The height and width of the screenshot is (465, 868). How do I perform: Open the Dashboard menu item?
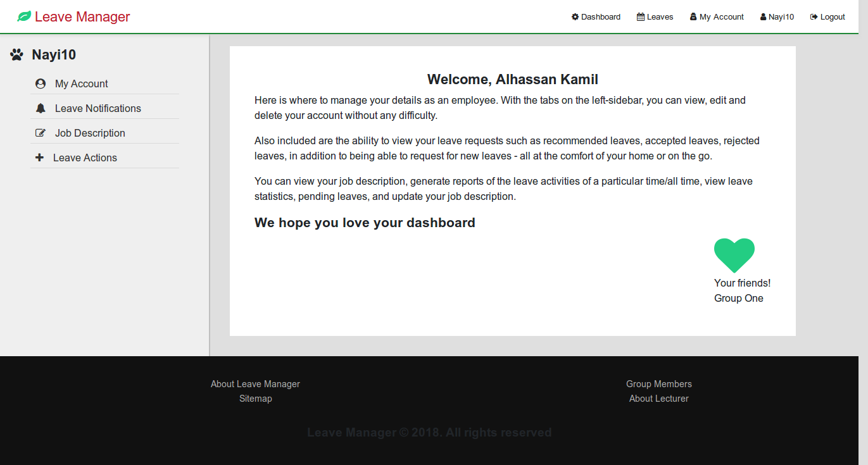(600, 16)
